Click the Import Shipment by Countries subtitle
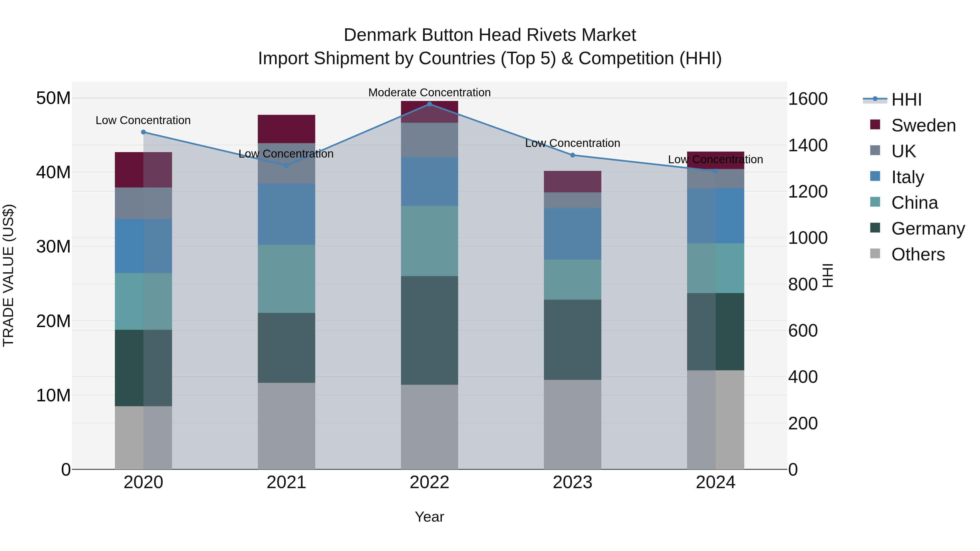This screenshot has width=980, height=551. pos(490,59)
